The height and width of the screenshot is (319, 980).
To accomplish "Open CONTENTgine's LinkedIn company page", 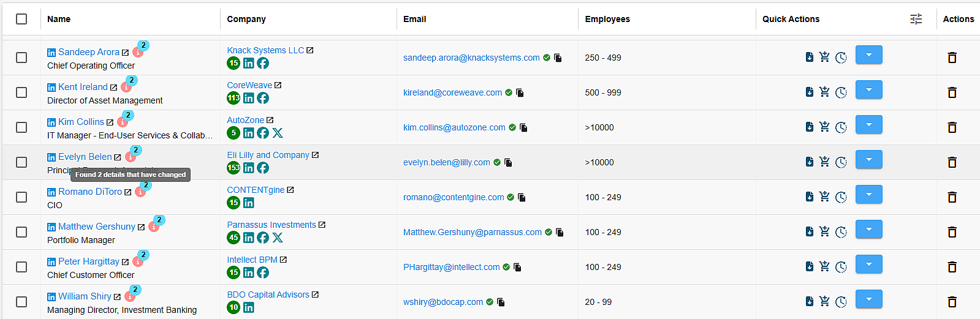I will pyautogui.click(x=248, y=203).
